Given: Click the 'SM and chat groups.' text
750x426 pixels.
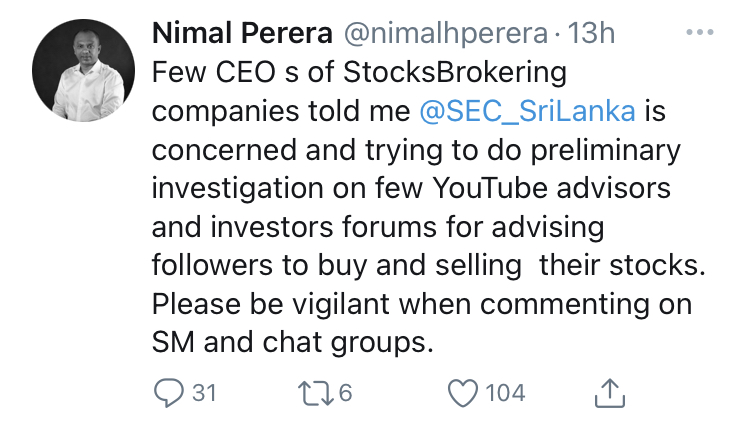Looking at the screenshot, I should coord(293,343).
